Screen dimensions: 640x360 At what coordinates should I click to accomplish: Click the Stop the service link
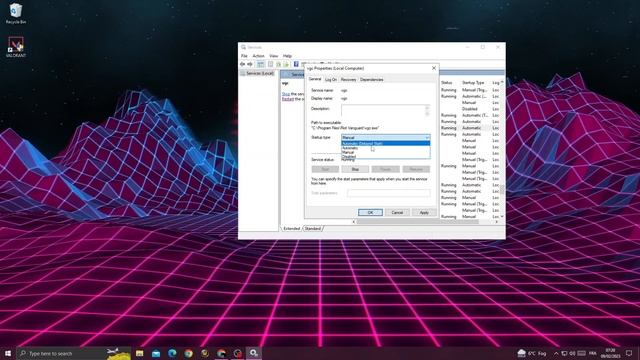click(x=286, y=94)
